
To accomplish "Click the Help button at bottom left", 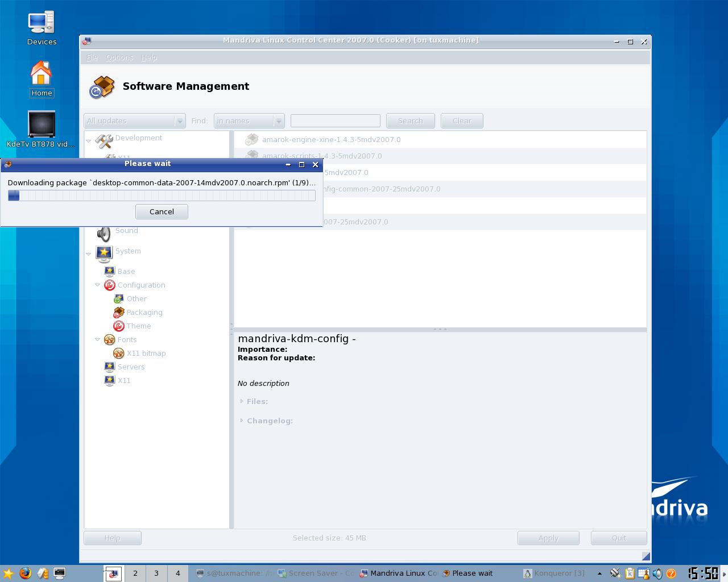I will pos(113,538).
